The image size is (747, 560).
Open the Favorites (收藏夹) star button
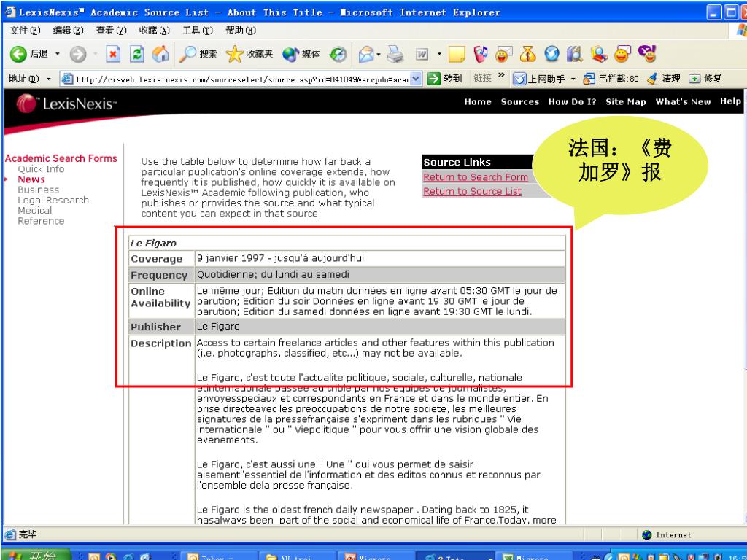pyautogui.click(x=249, y=54)
